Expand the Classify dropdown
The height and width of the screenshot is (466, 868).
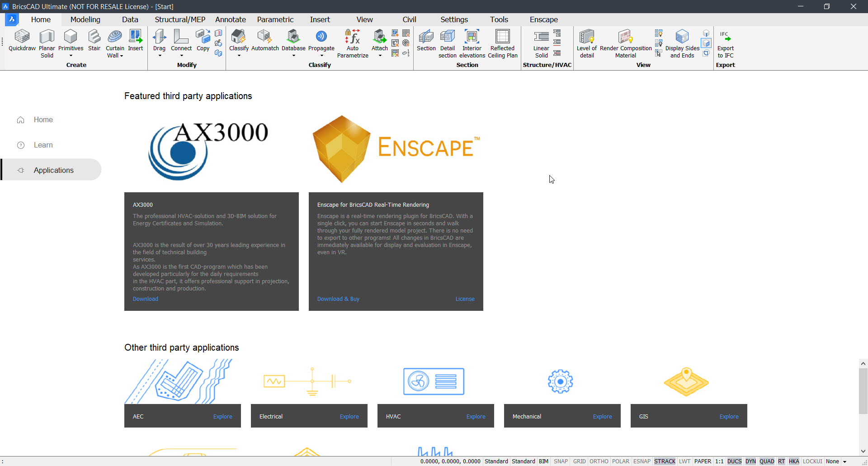(239, 56)
